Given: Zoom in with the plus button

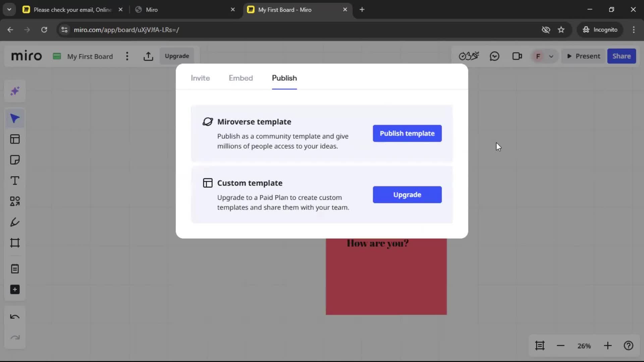Looking at the screenshot, I should tap(608, 346).
